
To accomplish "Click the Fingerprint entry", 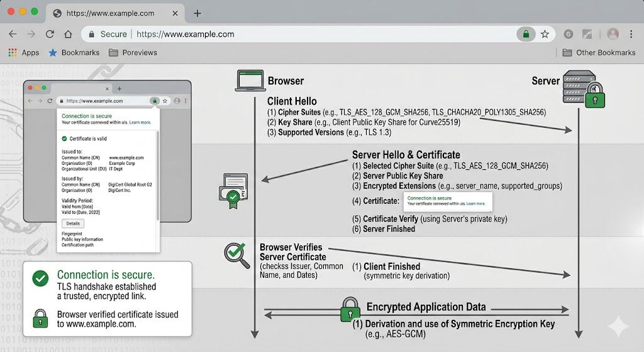I will pos(72,234).
